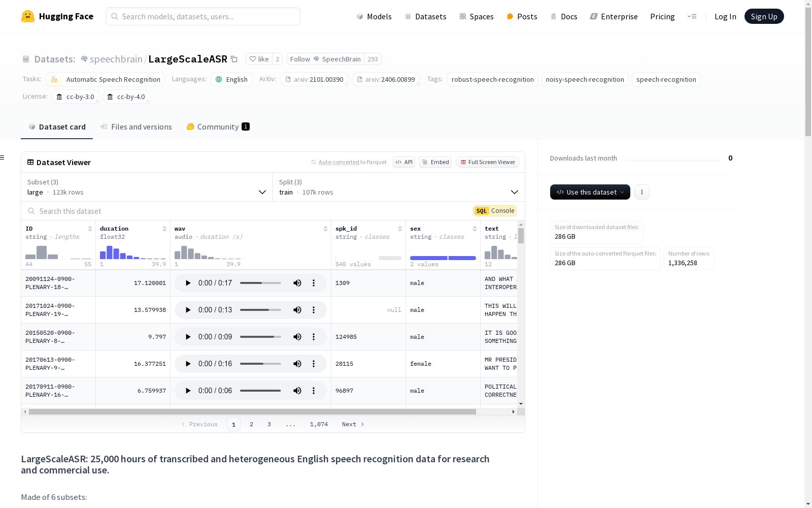Seek in the 0:17 audio progress bar
The height and width of the screenshot is (508, 812).
260,283
